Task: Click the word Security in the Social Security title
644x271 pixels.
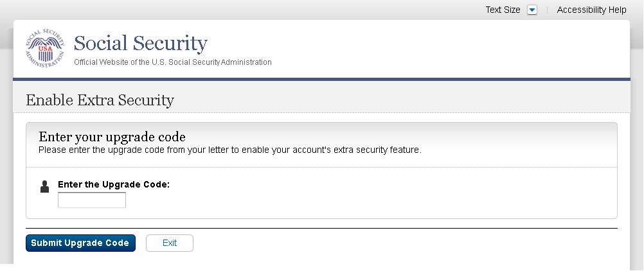Action: 172,43
